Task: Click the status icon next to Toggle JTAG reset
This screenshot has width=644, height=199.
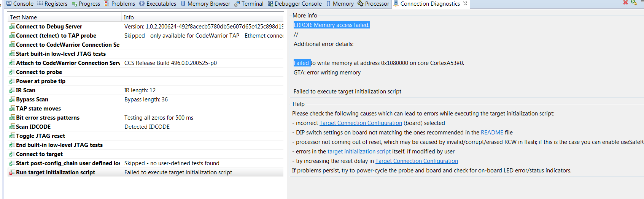Action: pos(12,136)
